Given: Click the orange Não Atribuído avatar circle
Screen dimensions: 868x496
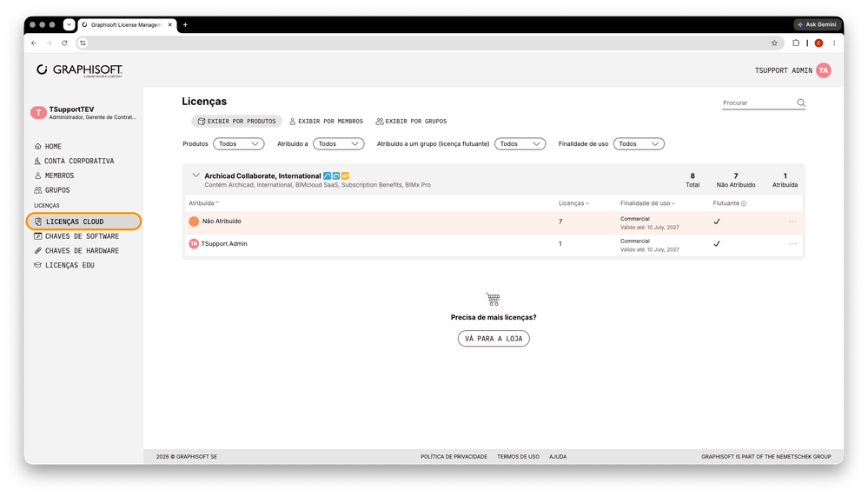Looking at the screenshot, I should pyautogui.click(x=194, y=222).
